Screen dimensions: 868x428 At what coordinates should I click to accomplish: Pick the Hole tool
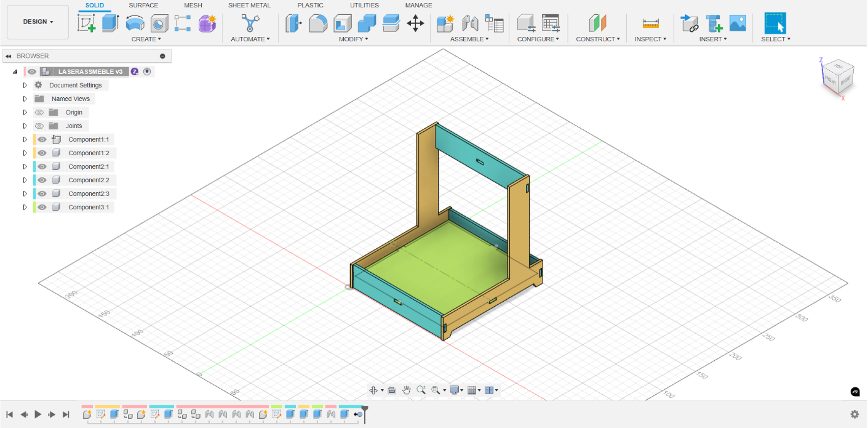[159, 23]
